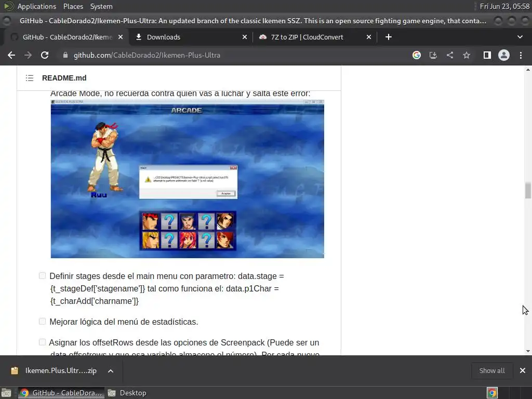This screenshot has height=399, width=532.
Task: Close the 7Z to ZIP CloudConvert tab
Action: coord(369,37)
